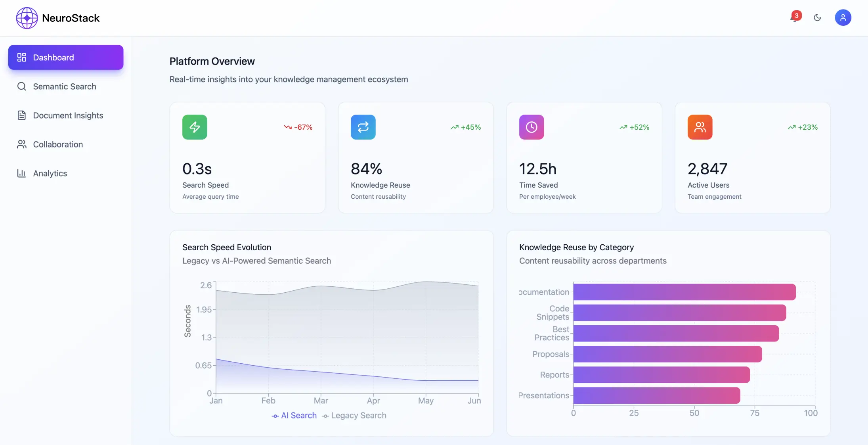Click the Presentations bar in chart

click(656, 395)
